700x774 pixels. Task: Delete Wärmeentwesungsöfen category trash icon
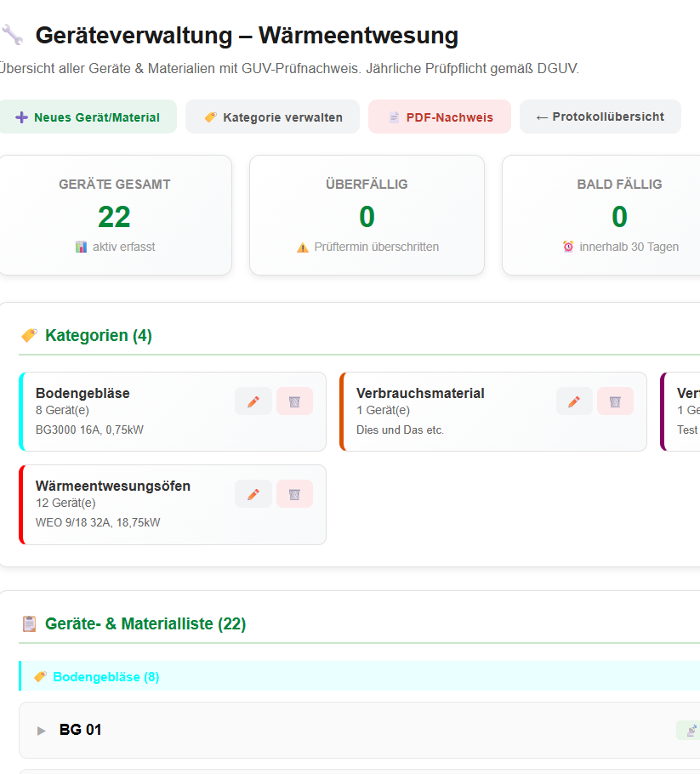coord(294,494)
